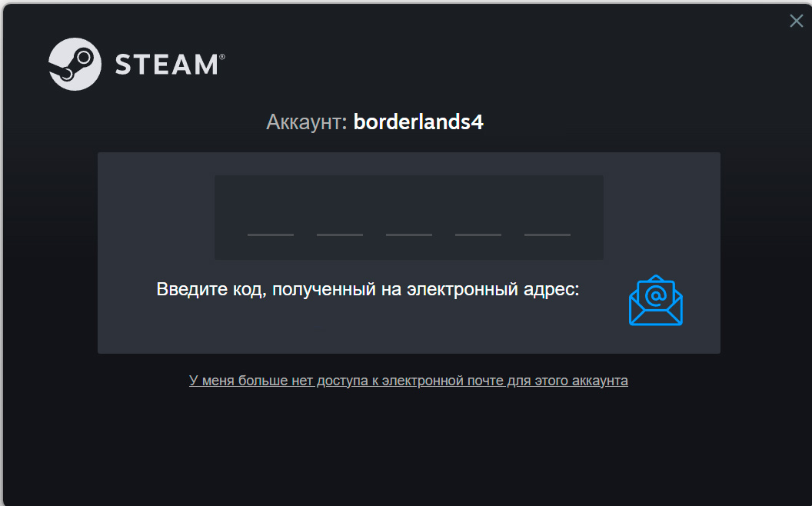Click the round Steam logo icon
This screenshot has width=812, height=506.
(75, 65)
